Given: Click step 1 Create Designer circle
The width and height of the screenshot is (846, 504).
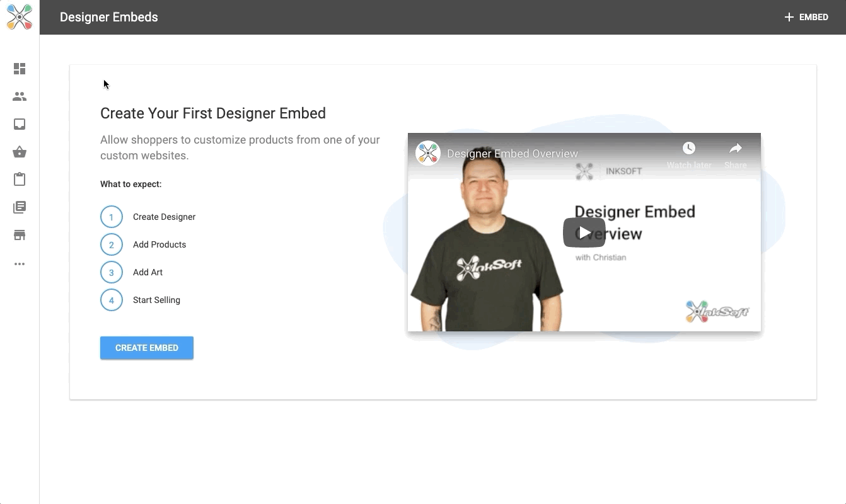Looking at the screenshot, I should [x=112, y=217].
